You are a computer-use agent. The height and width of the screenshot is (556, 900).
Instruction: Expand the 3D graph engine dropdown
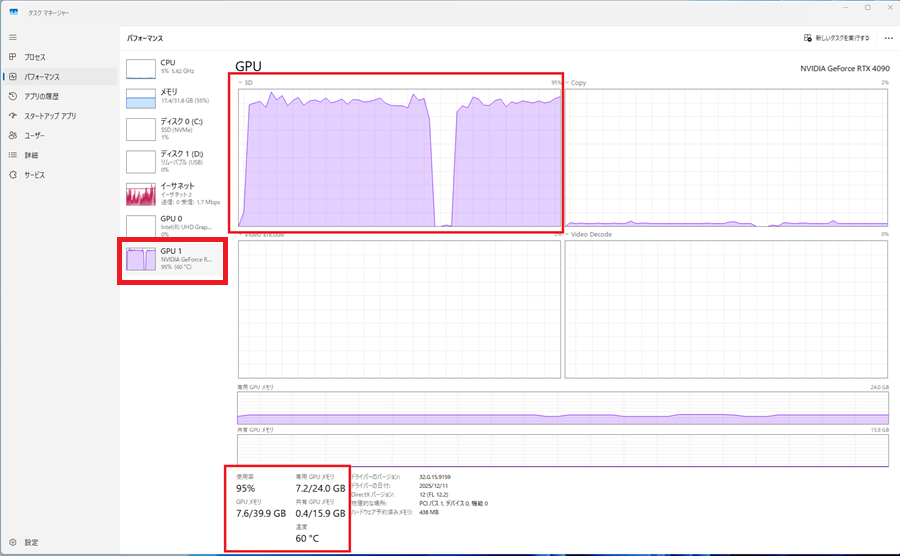click(241, 82)
